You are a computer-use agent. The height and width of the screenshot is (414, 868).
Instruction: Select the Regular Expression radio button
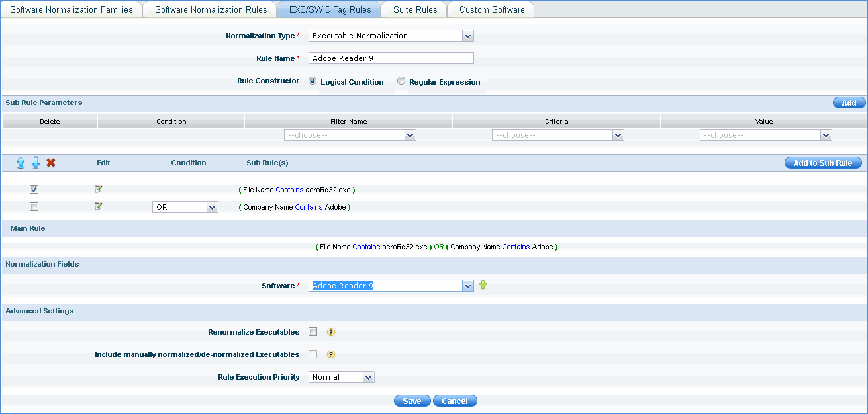401,81
